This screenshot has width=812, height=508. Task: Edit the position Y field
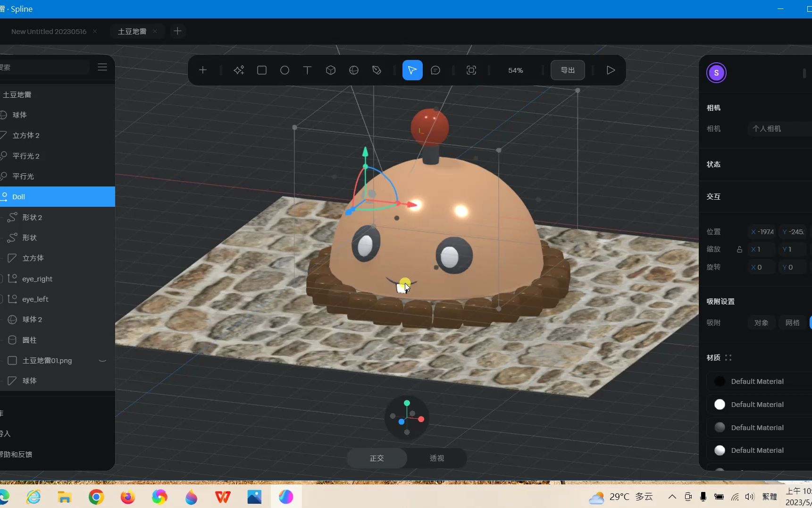pos(794,232)
